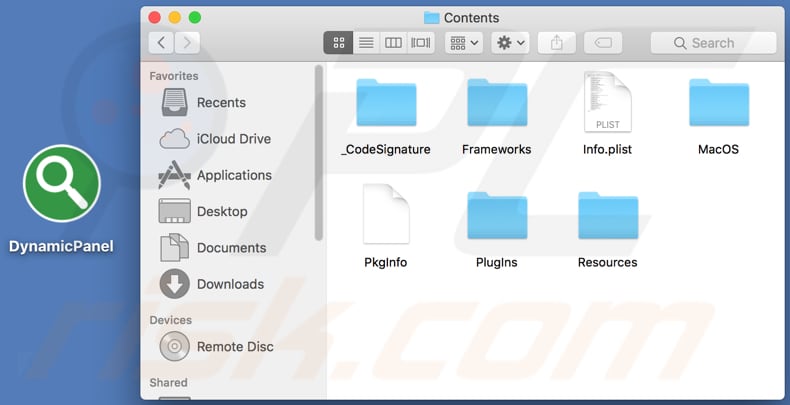Click the PlugIns folder name
Viewport: 790px width, 405px height.
tap(497, 262)
